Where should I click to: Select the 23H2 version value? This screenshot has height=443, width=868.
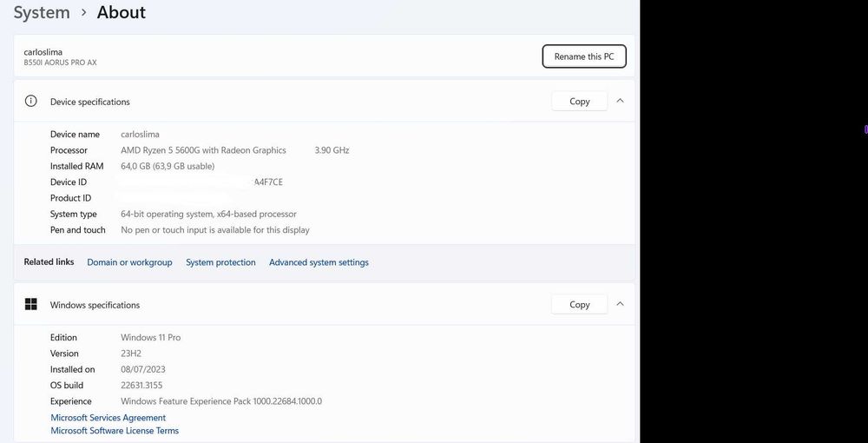(x=131, y=354)
